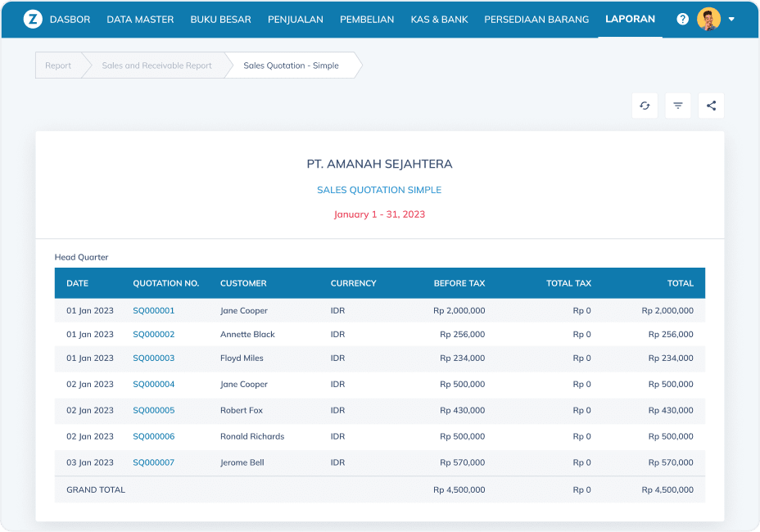Image resolution: width=760 pixels, height=532 pixels.
Task: Share the Sales Quotation report
Action: [x=711, y=106]
